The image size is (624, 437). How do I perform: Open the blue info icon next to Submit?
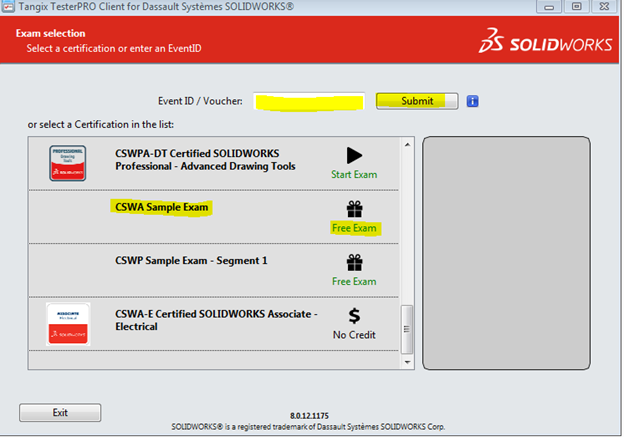pos(472,101)
